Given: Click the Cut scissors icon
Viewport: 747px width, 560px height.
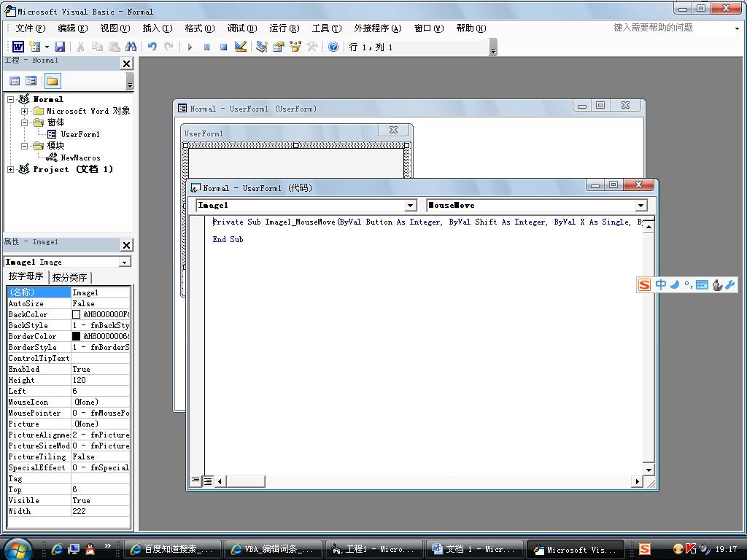Looking at the screenshot, I should tap(80, 47).
